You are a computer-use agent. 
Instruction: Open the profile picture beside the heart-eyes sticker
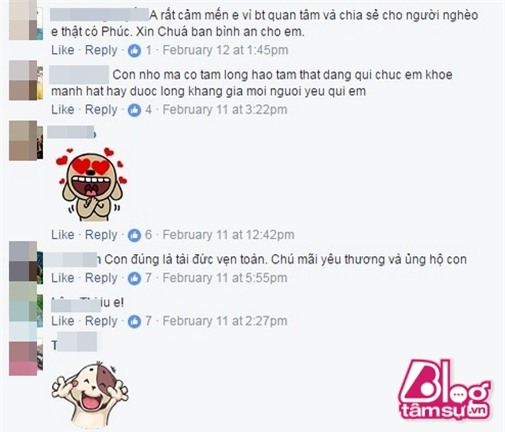(26, 140)
